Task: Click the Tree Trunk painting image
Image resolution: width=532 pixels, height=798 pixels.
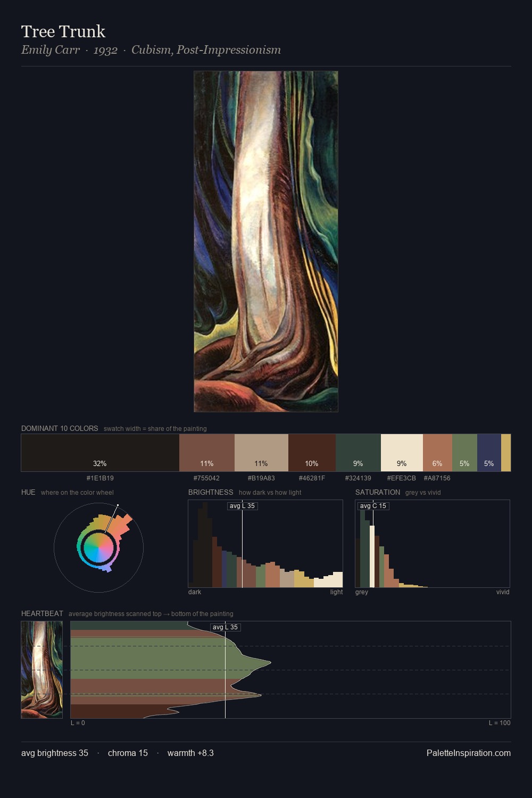Action: (266, 242)
